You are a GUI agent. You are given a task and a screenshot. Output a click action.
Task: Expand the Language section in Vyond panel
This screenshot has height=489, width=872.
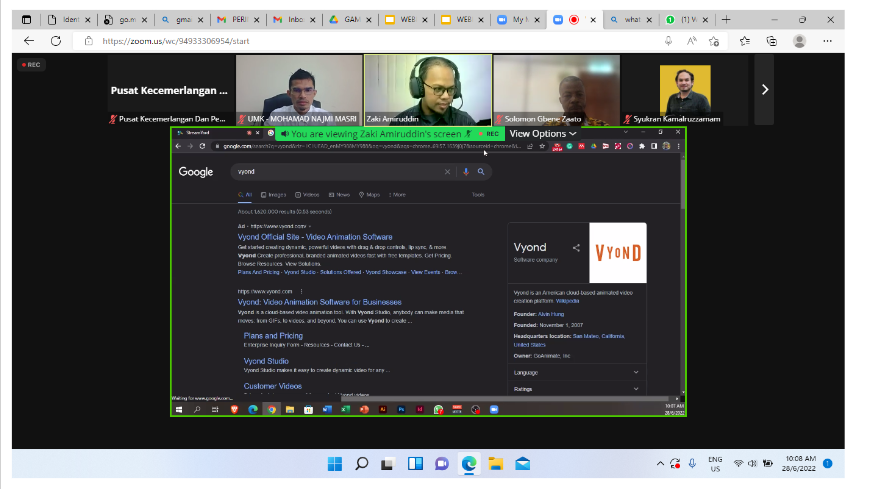[x=576, y=372]
